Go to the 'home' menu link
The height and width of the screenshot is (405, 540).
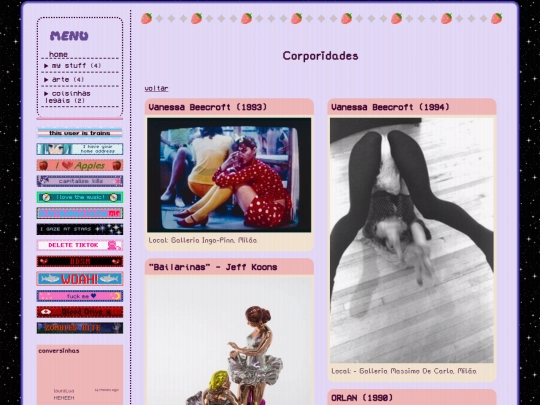(58, 54)
